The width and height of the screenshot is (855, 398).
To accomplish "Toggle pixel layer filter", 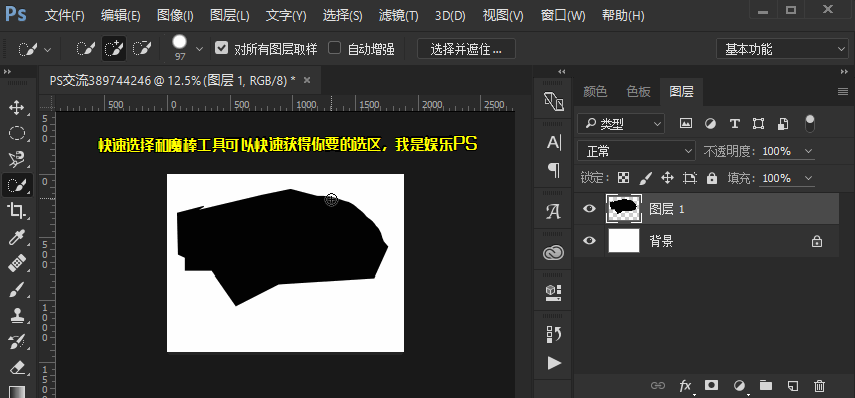I will (x=685, y=123).
